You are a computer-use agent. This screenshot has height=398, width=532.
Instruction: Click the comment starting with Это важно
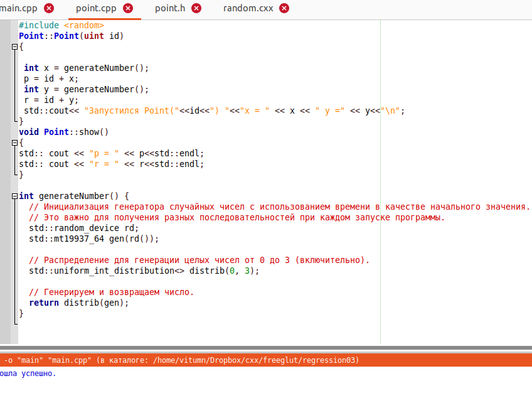[x=237, y=217]
